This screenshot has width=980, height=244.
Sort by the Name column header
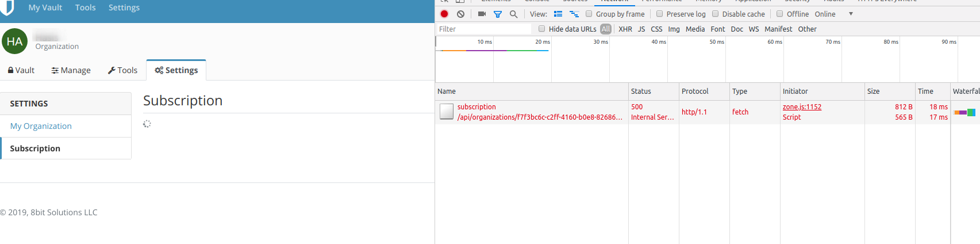click(x=532, y=91)
